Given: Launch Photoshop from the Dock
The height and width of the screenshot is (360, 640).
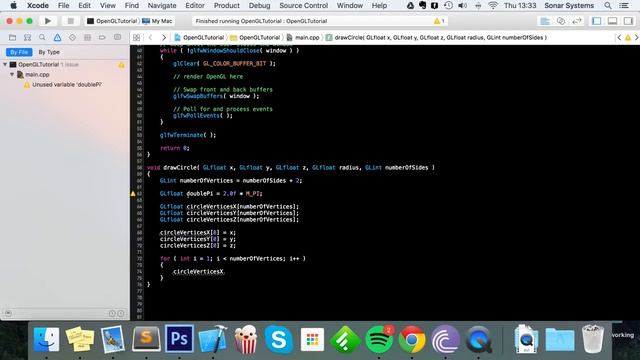Looking at the screenshot, I should tap(180, 339).
